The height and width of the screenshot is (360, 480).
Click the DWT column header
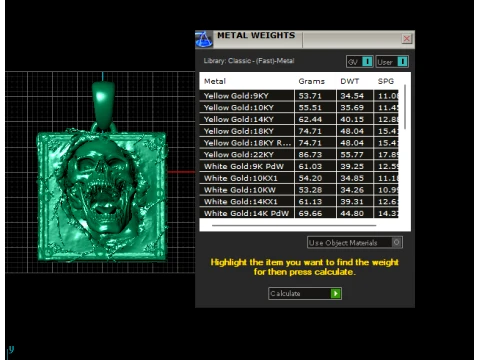350,81
